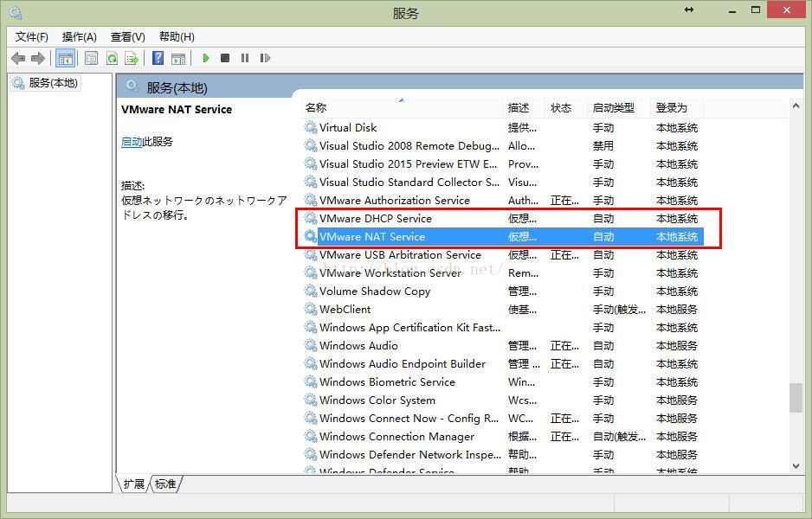Click 本地服务 logon of Windows Color System
The image size is (812, 519).
pyautogui.click(x=677, y=400)
